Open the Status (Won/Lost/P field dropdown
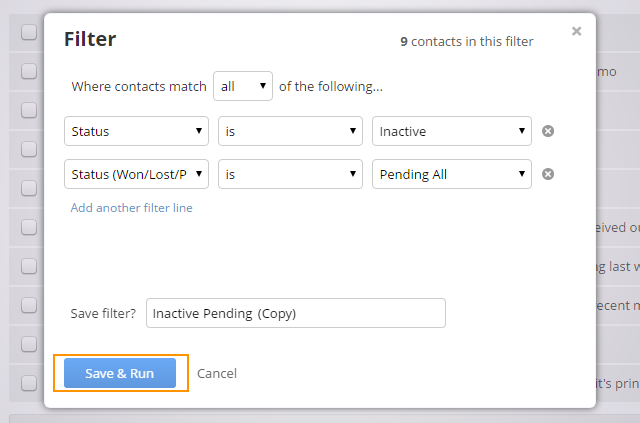The height and width of the screenshot is (423, 640). 136,174
